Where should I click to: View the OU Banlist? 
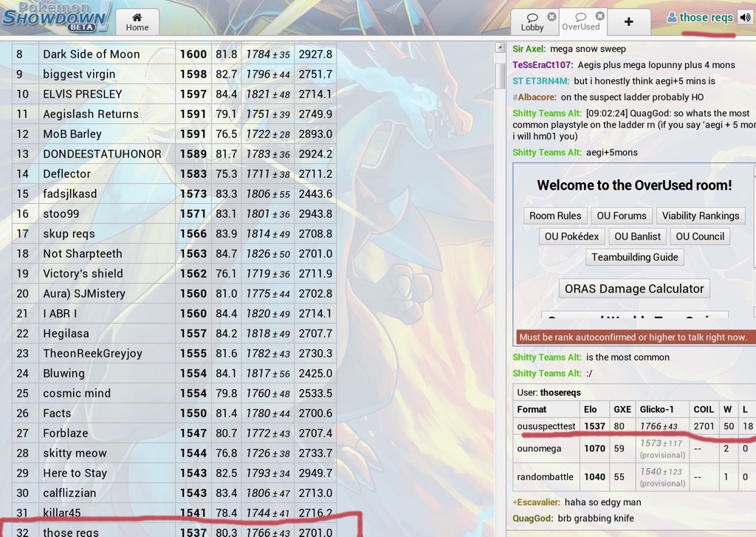click(x=637, y=236)
